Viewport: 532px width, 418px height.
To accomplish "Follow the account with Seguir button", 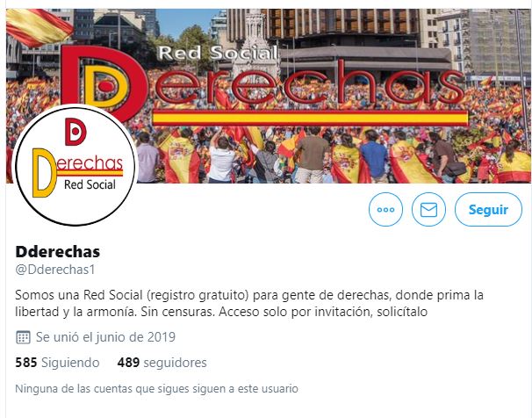I will pos(488,209).
